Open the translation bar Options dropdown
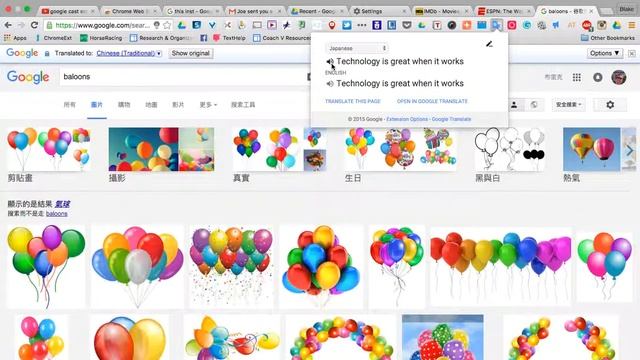 point(605,53)
